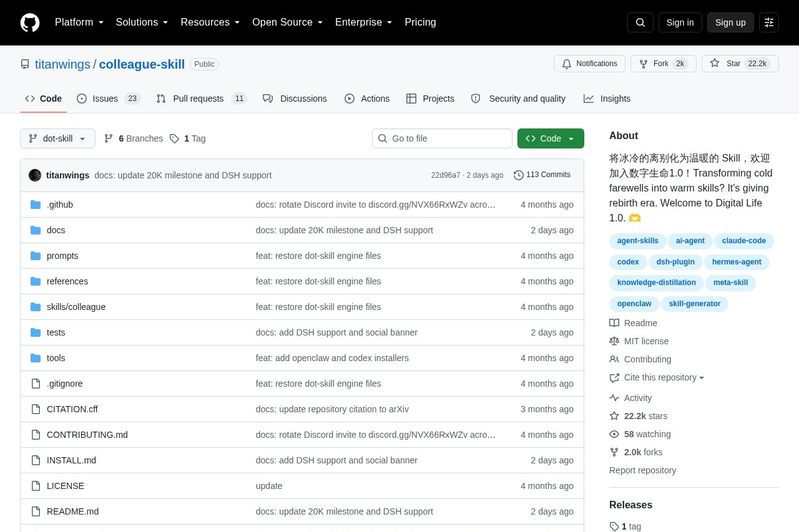Expand the Platform menu
The width and height of the screenshot is (799, 532).
click(79, 22)
